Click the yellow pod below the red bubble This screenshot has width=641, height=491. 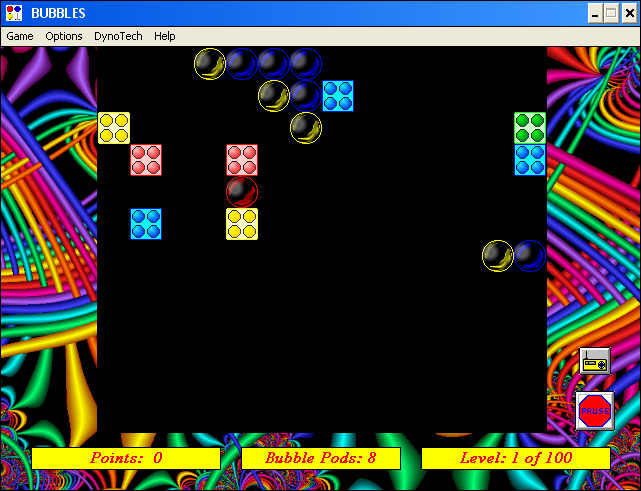(242, 224)
